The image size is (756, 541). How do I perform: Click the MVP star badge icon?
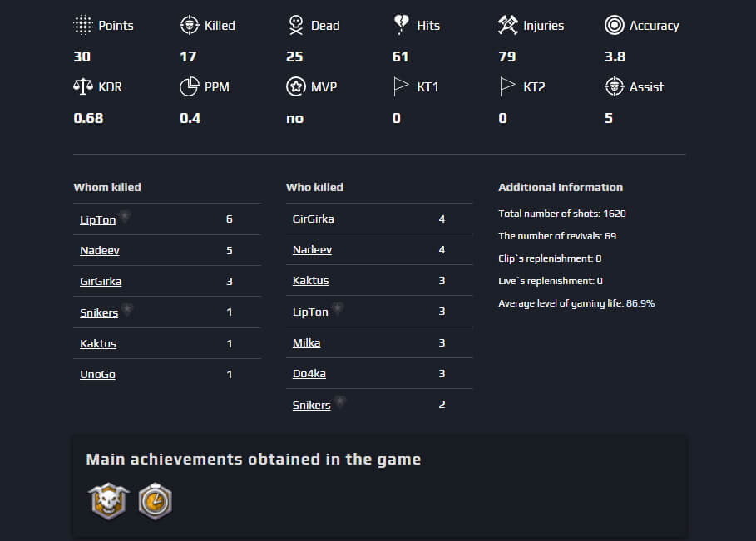(295, 86)
